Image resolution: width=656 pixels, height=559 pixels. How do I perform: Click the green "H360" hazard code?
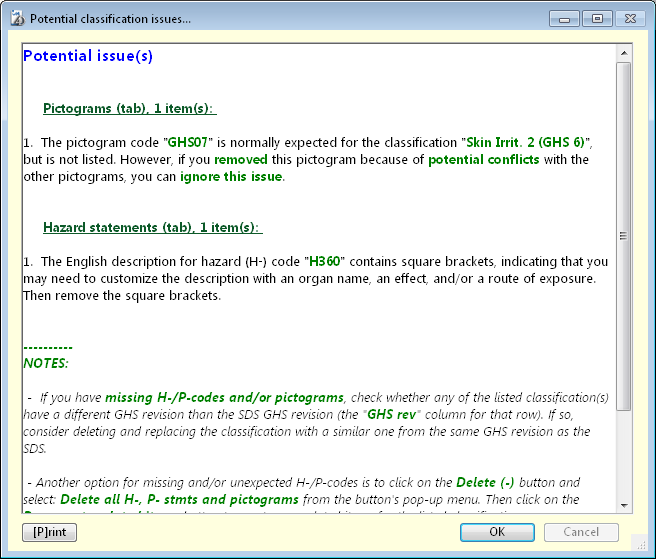(x=324, y=262)
